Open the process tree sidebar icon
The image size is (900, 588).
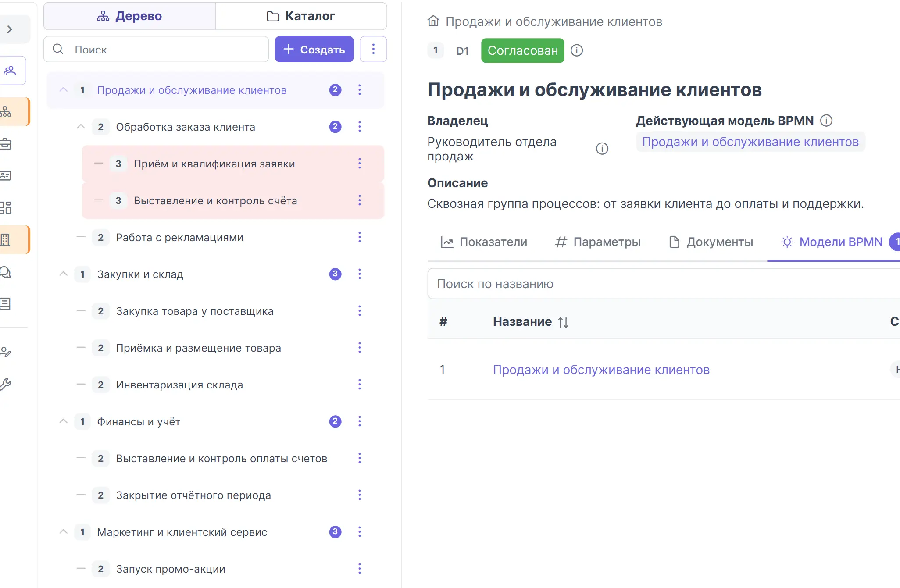(x=6, y=112)
